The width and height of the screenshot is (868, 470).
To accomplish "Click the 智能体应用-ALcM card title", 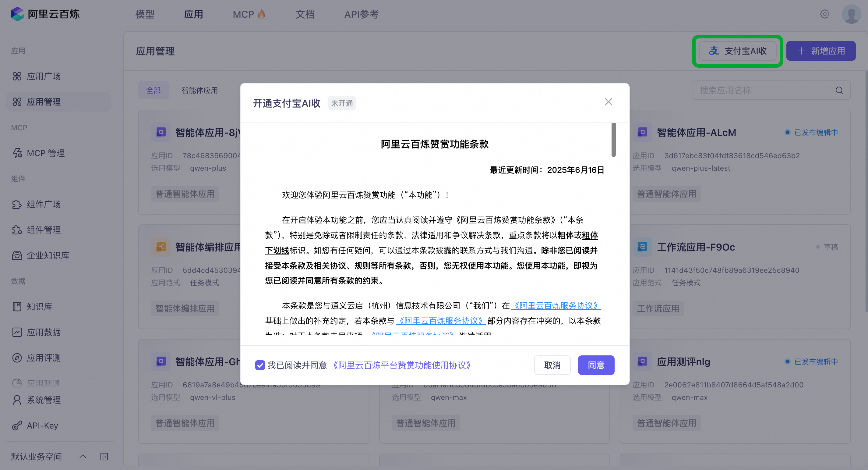I will point(696,132).
